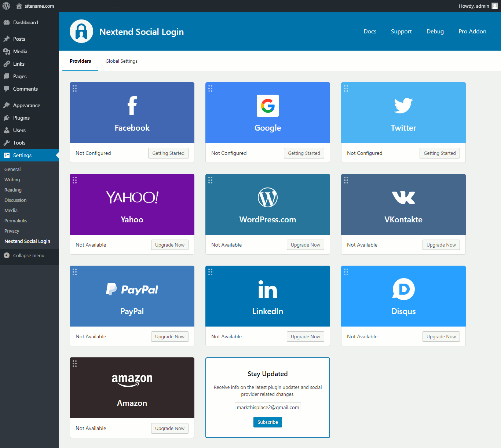Switch to the Global Settings tab
This screenshot has height=448, width=501.
pyautogui.click(x=121, y=61)
